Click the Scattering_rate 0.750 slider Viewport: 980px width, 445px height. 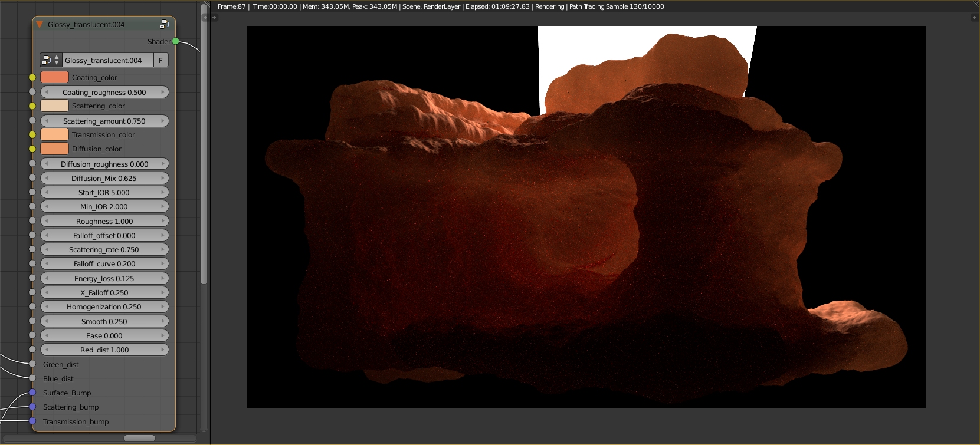104,249
